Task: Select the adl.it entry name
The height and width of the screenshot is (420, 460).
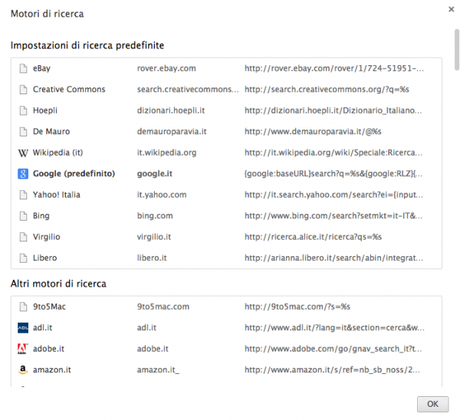Action: pos(42,328)
